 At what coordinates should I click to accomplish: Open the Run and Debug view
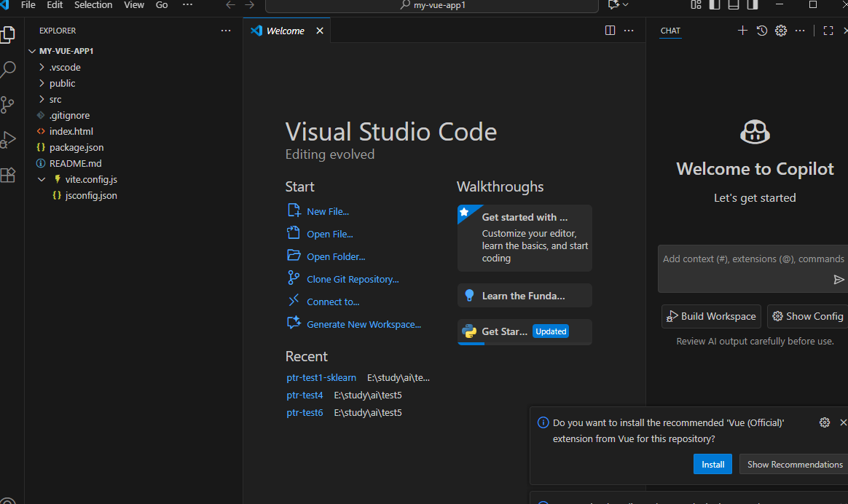pyautogui.click(x=7, y=140)
